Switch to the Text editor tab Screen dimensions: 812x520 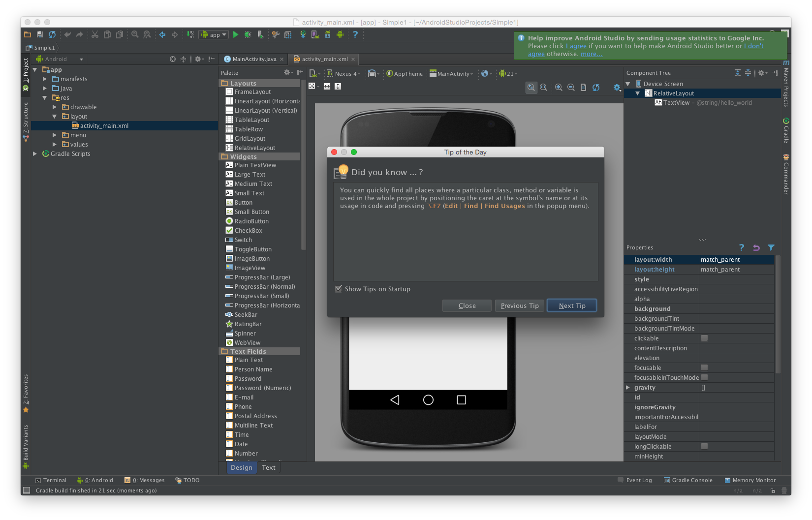[x=269, y=467]
